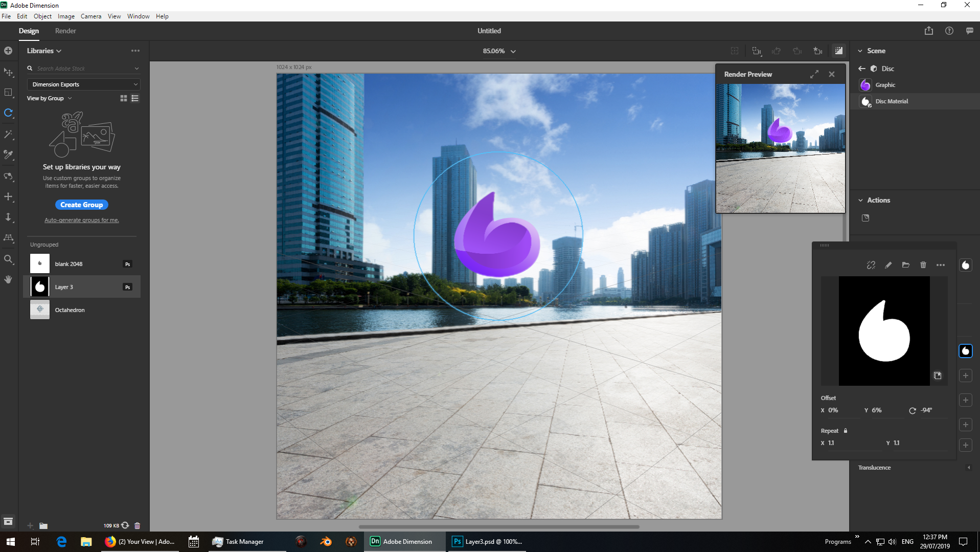
Task: Open the Object menu
Action: pos(42,16)
